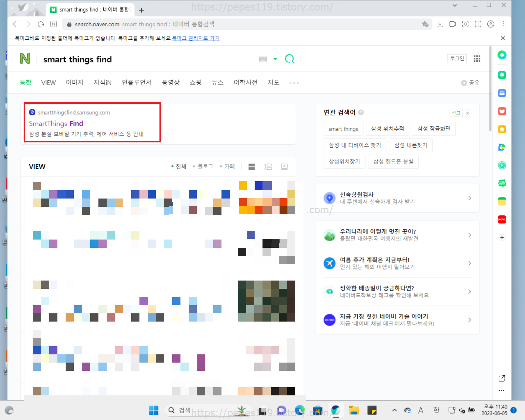Click the page vertical scrollbar
The width and height of the screenshot is (525, 420).
[491, 89]
